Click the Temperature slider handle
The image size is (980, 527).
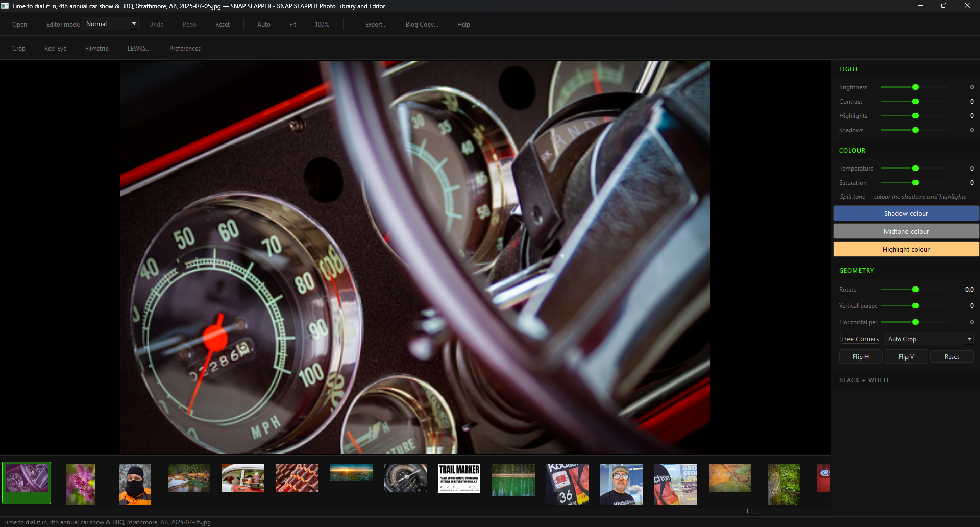pos(915,169)
